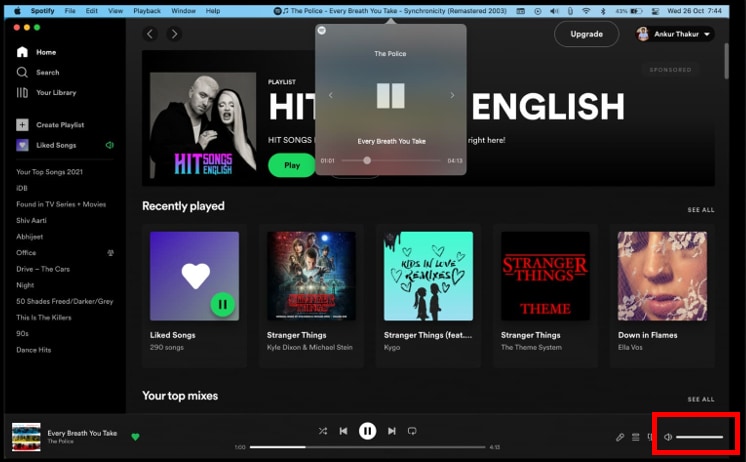Open the Ankur Thakur account dropdown
Viewport: 746px width, 462px height.
point(675,34)
